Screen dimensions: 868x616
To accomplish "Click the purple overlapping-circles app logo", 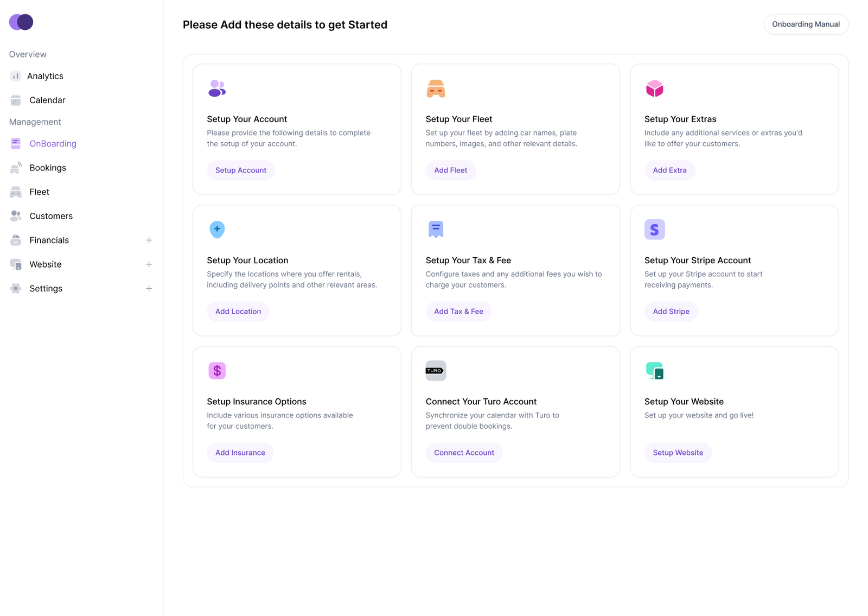I will (21, 22).
